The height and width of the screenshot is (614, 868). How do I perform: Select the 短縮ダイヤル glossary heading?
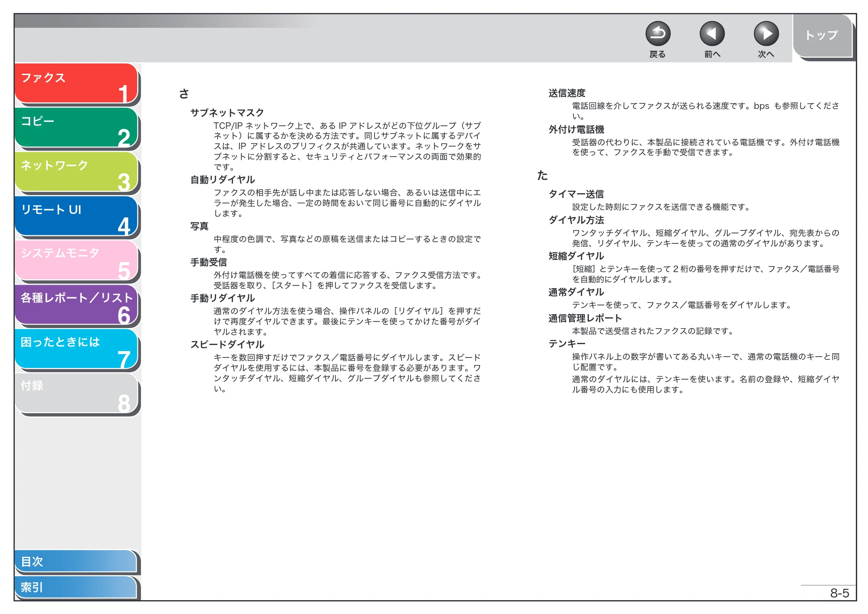(x=576, y=256)
